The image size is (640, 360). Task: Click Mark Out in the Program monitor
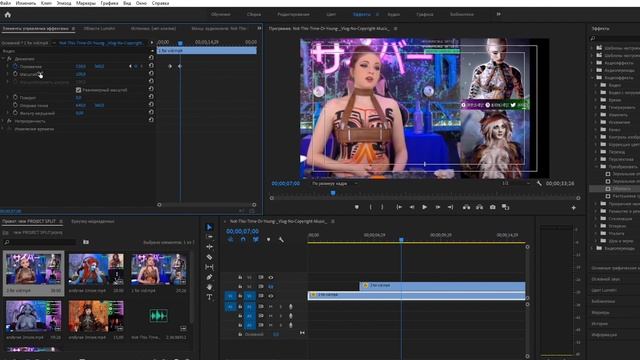click(382, 207)
